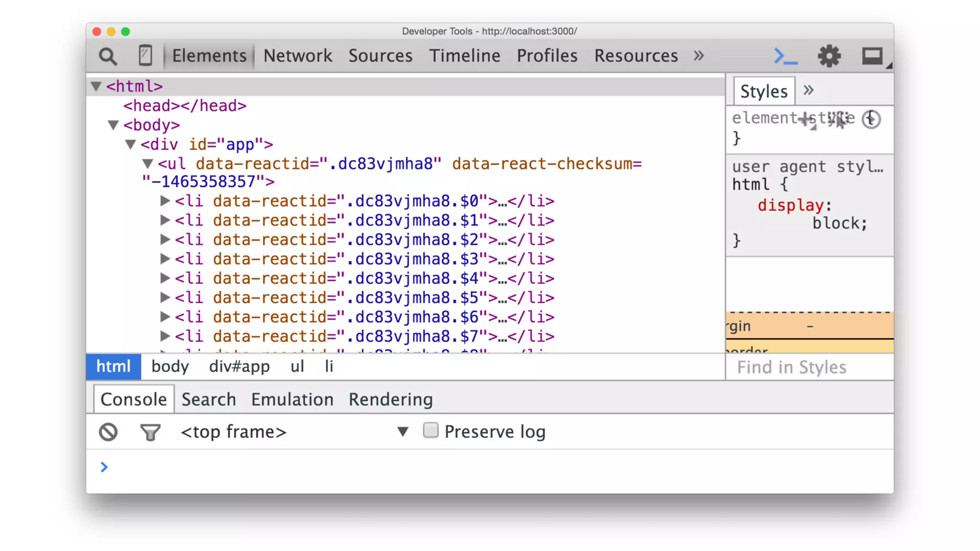Toggle the mobile device mode icon
The height and width of the screenshot is (551, 980).
(x=145, y=55)
